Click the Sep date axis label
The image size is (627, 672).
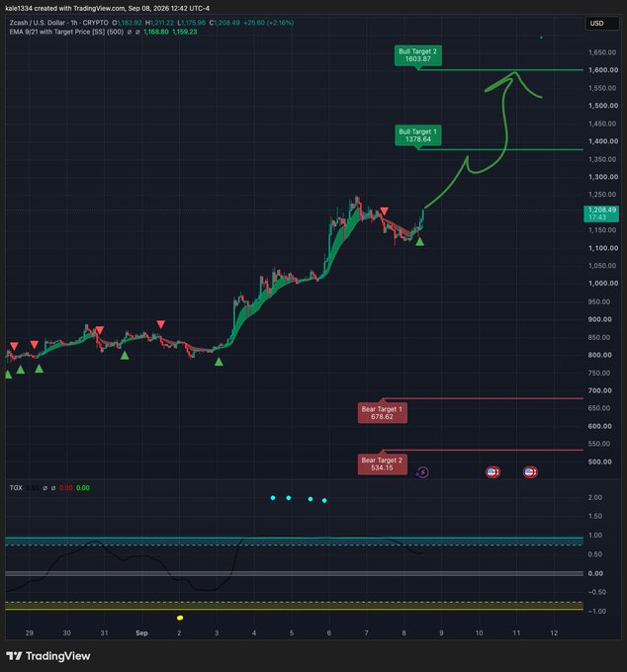pyautogui.click(x=141, y=633)
